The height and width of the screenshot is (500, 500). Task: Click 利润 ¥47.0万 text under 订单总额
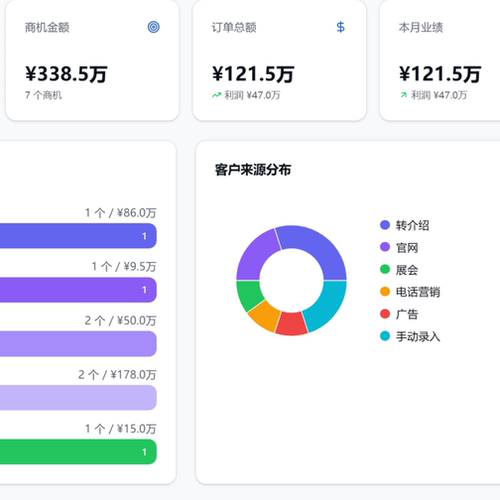252,95
